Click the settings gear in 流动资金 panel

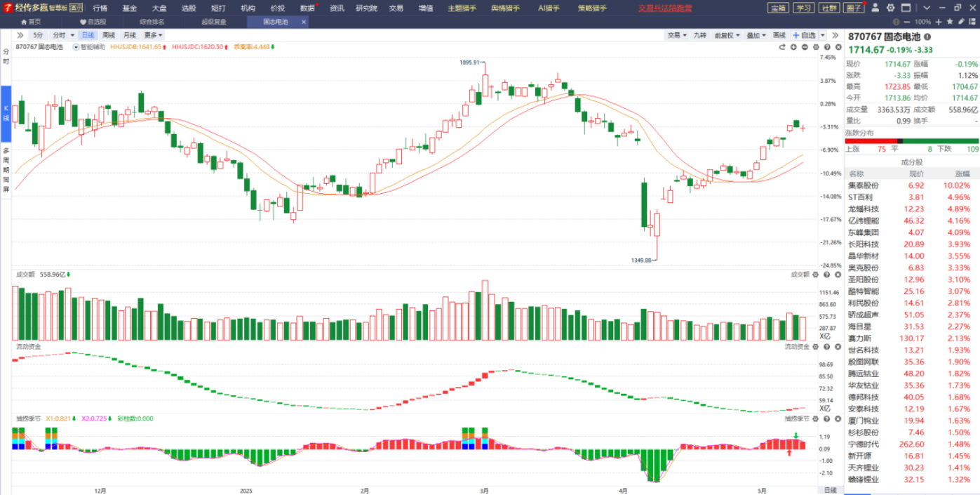815,346
